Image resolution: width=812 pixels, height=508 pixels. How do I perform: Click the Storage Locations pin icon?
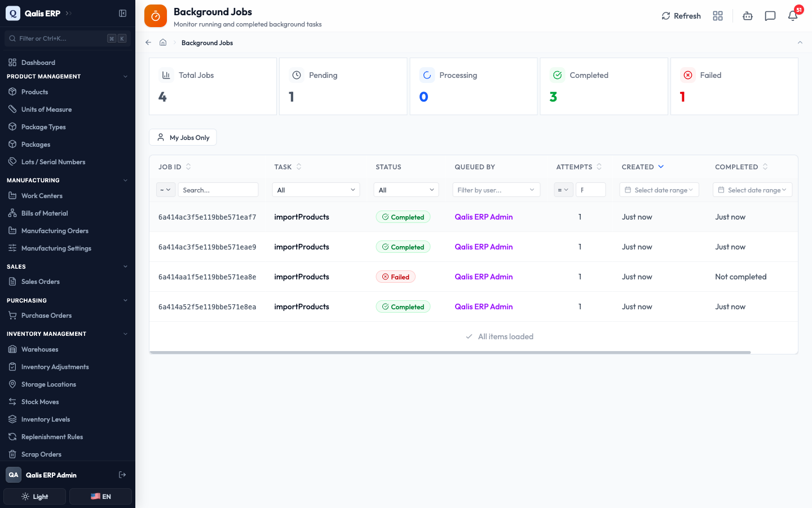[x=12, y=384]
